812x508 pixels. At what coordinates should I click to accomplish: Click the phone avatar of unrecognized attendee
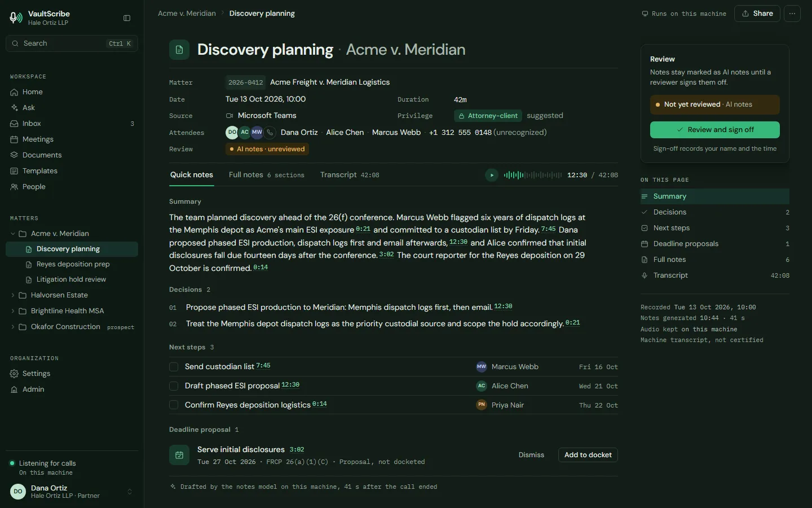coord(270,133)
